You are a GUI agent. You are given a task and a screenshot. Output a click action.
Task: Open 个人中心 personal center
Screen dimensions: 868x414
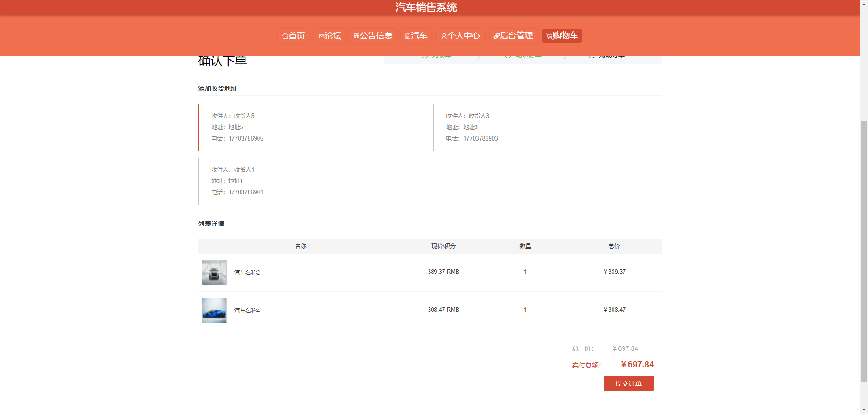coord(464,36)
